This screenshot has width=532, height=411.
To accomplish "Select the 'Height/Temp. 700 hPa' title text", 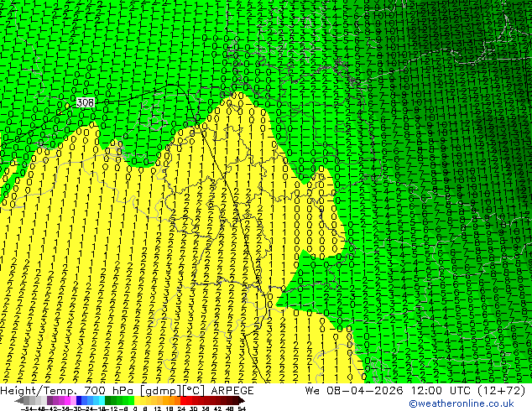I will click(69, 391).
